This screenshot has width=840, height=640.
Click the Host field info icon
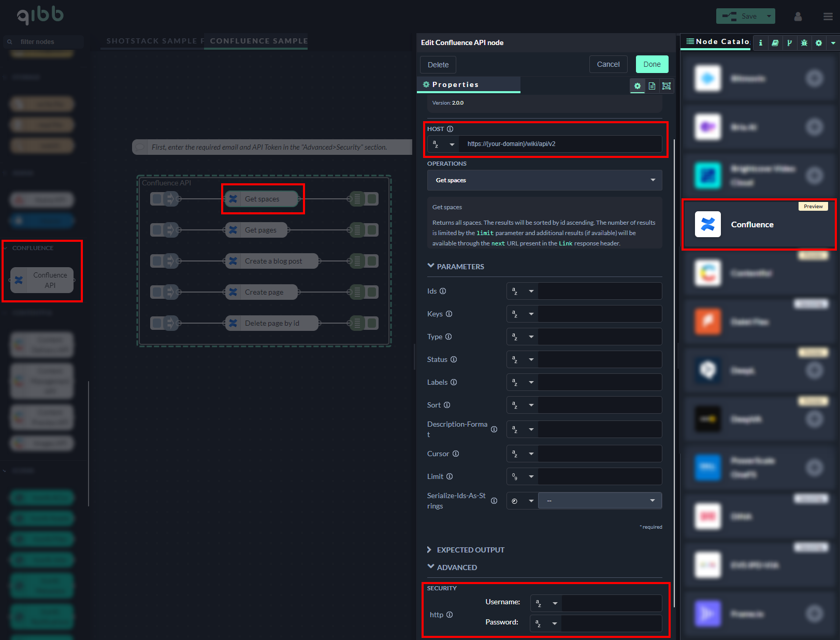click(x=450, y=129)
